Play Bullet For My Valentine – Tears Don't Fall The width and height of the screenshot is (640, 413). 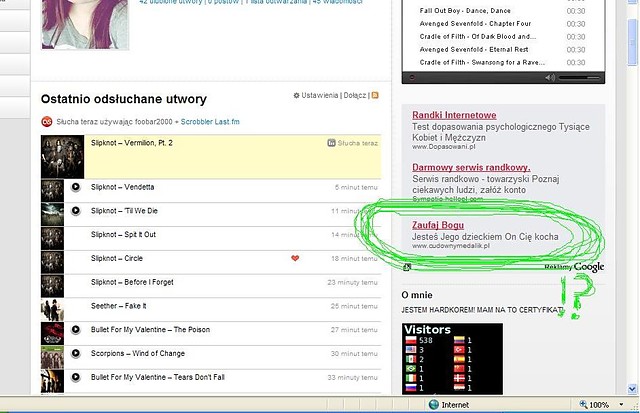click(76, 377)
